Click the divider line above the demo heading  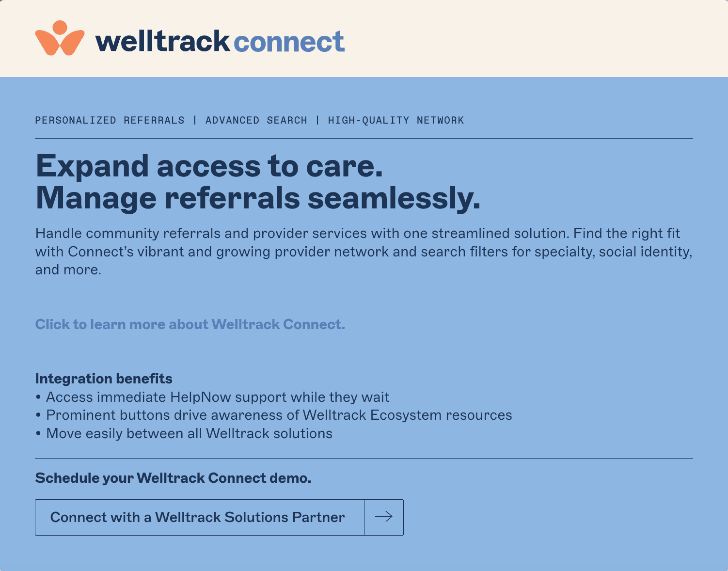click(x=364, y=458)
